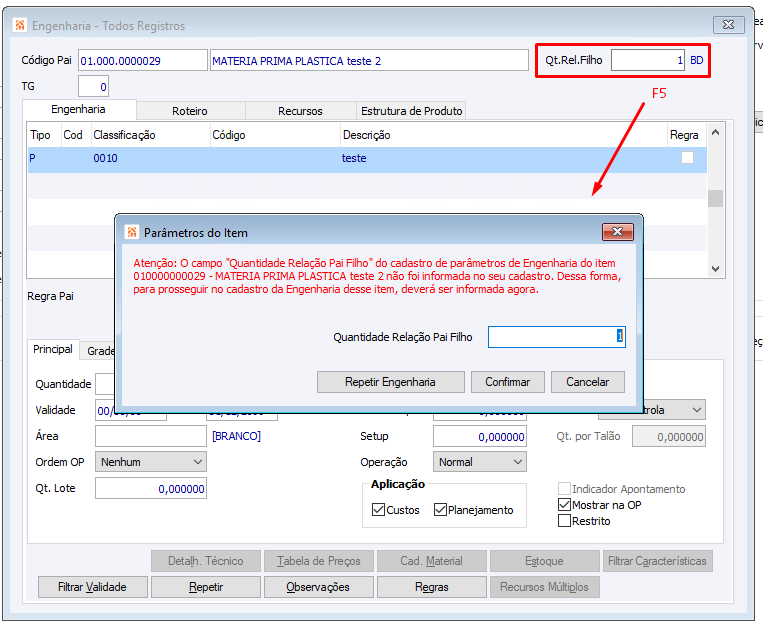This screenshot has width=763, height=628.
Task: Click the grid scroll up arrow
Action: 715,132
